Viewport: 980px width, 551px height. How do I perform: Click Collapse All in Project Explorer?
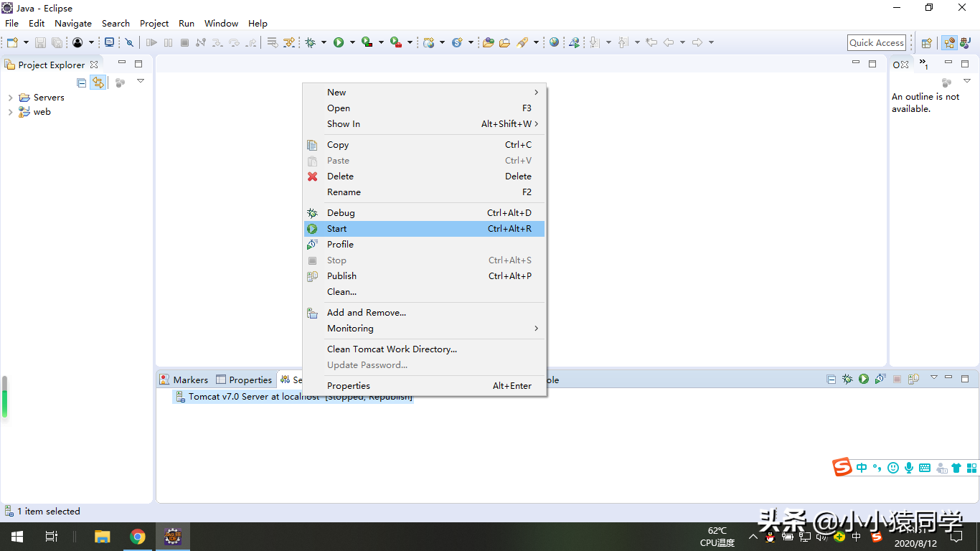[82, 83]
